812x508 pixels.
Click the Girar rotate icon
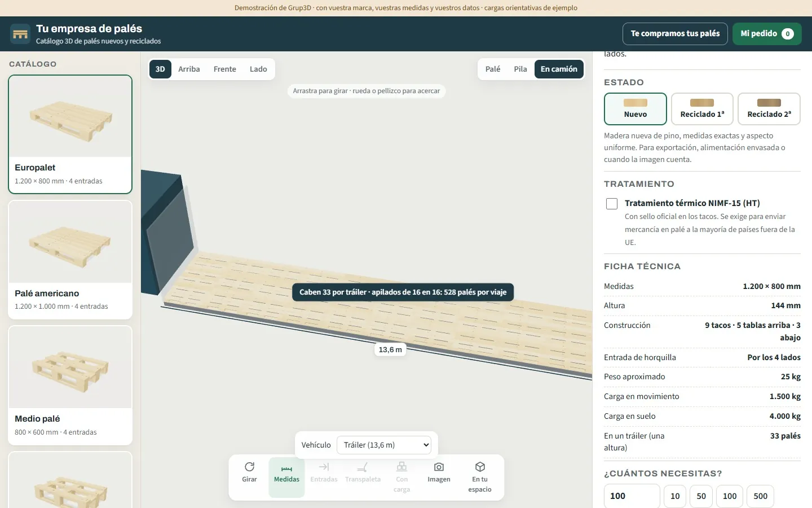click(249, 467)
